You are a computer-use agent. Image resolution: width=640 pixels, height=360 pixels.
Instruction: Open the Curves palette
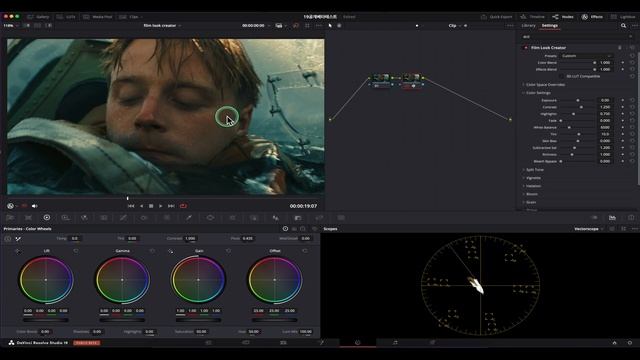(x=123, y=218)
